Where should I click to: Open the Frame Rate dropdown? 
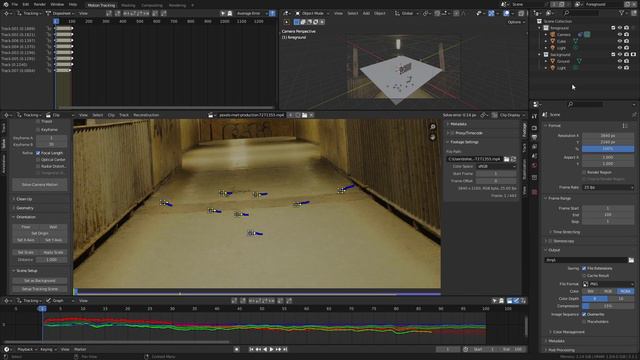click(608, 187)
